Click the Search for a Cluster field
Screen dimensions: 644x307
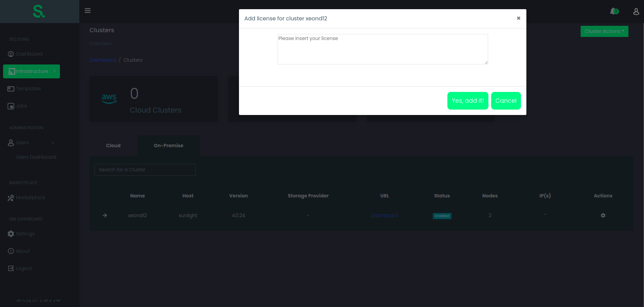pyautogui.click(x=145, y=170)
